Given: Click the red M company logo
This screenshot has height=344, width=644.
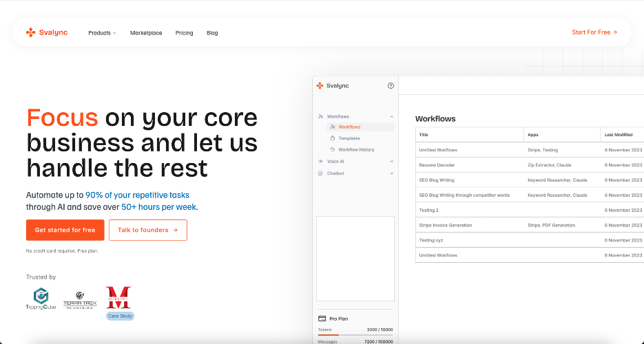Looking at the screenshot, I should tap(118, 298).
